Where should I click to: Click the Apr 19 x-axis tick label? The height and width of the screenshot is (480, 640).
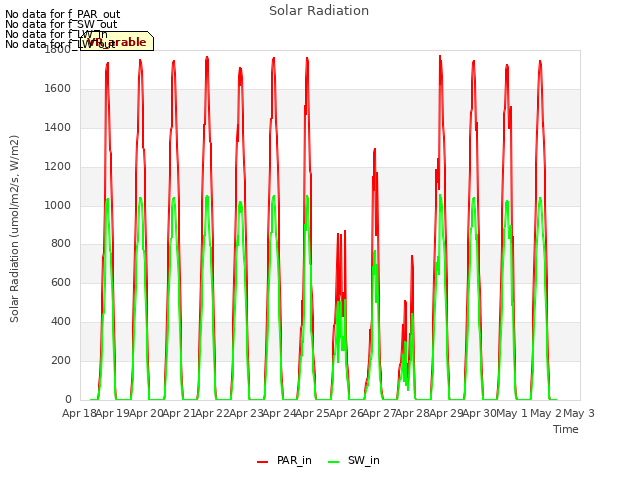113,413
